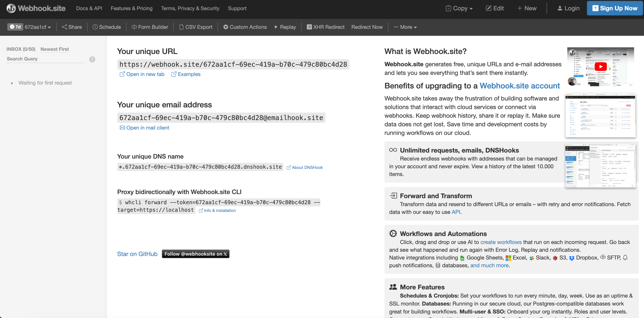Image resolution: width=644 pixels, height=318 pixels.
Task: Open the Docs & API menu item
Action: [89, 8]
